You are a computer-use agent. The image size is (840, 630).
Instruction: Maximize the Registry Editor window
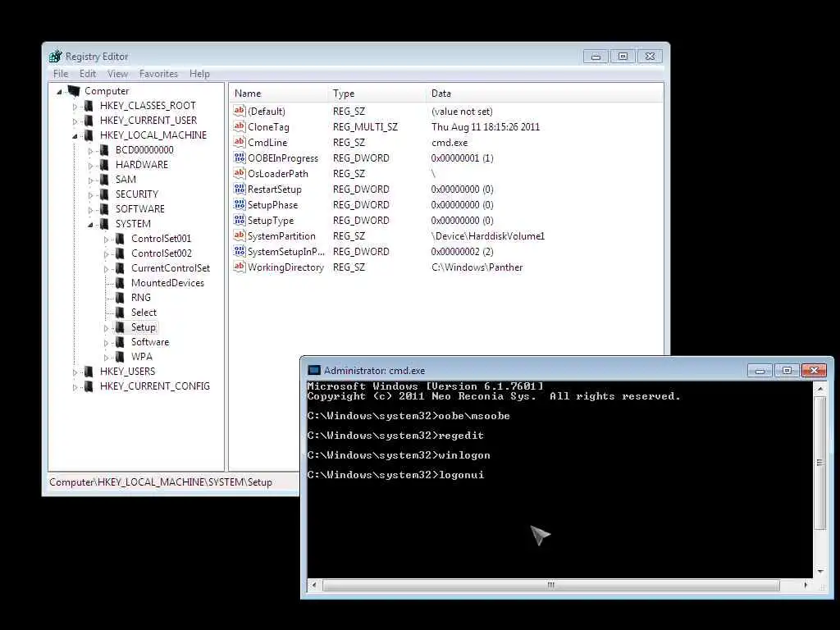[623, 57]
